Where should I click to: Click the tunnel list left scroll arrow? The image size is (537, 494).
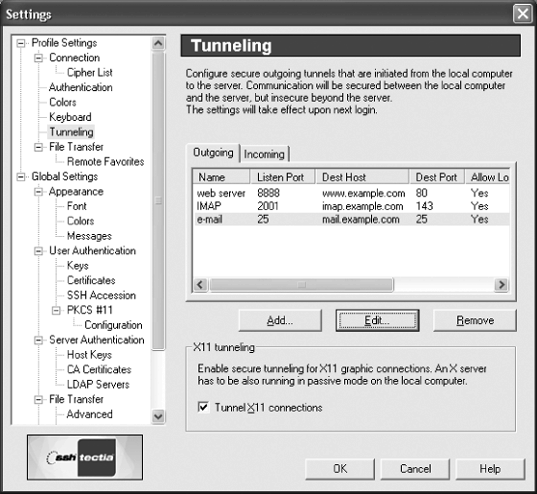pyautogui.click(x=200, y=285)
